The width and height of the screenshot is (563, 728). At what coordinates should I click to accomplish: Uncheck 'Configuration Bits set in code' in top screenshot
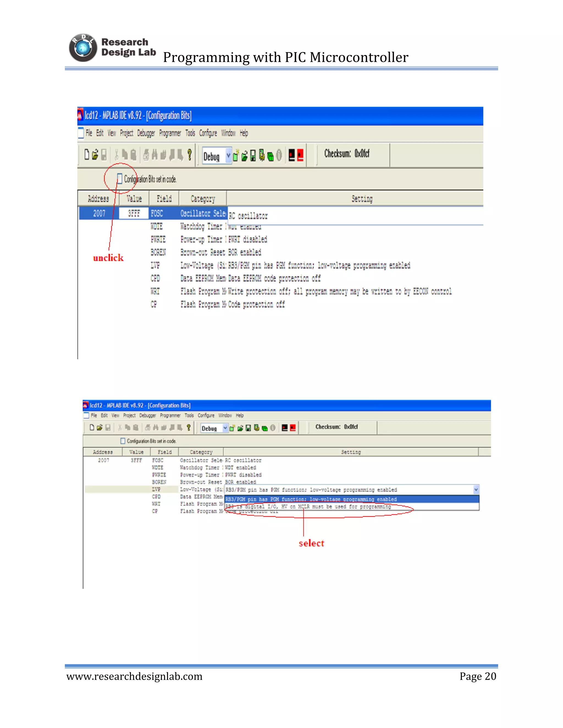[x=119, y=179]
